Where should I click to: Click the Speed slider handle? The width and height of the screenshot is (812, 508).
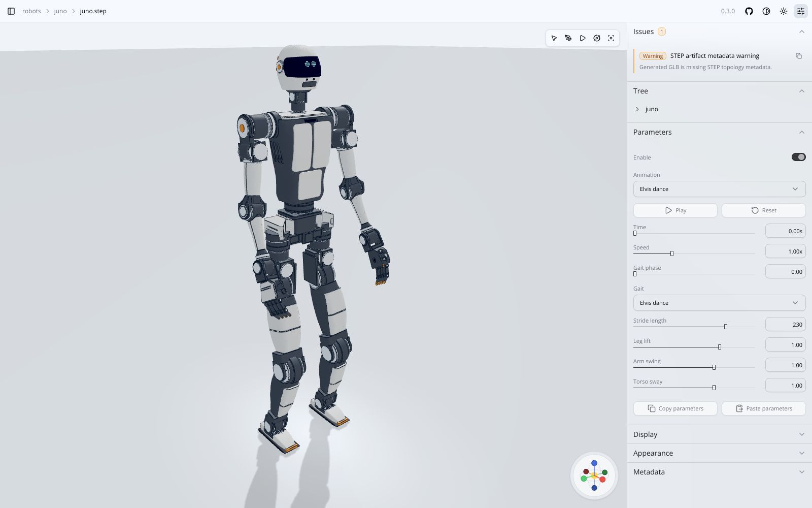pyautogui.click(x=672, y=253)
